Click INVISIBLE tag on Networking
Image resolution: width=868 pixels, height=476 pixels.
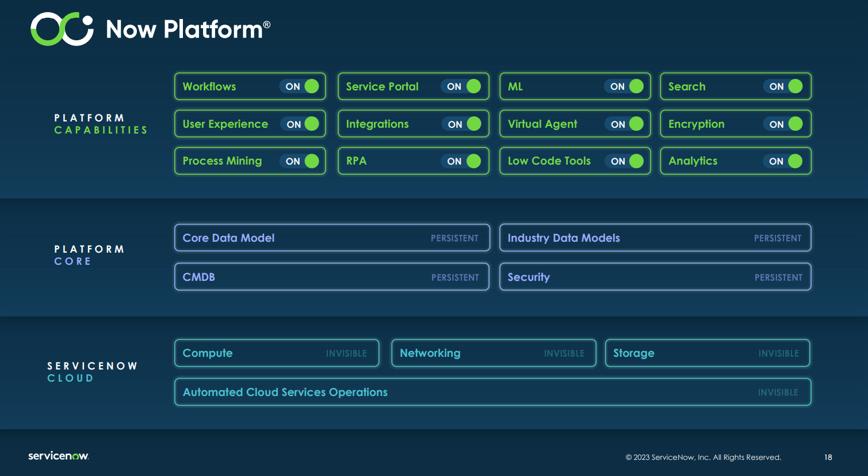tap(564, 353)
